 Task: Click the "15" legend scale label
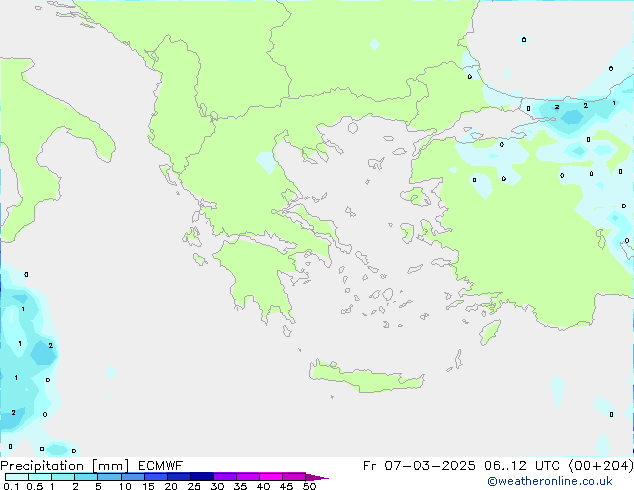click(x=148, y=486)
